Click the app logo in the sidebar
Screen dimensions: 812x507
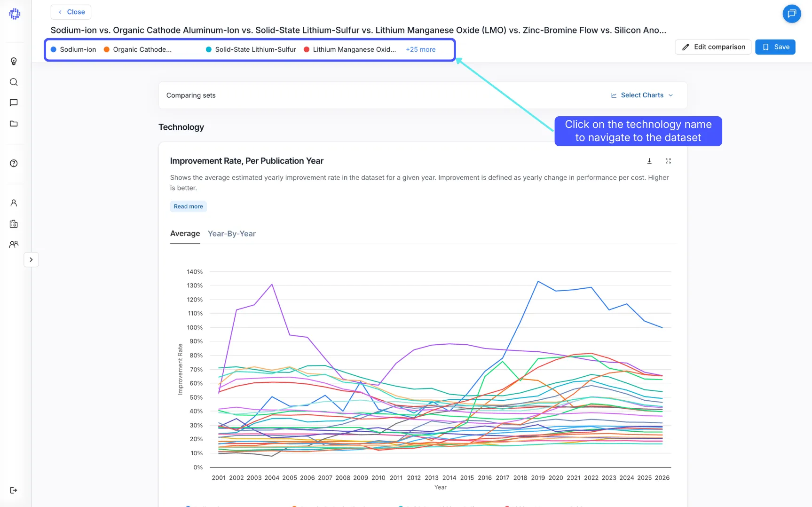click(x=15, y=14)
